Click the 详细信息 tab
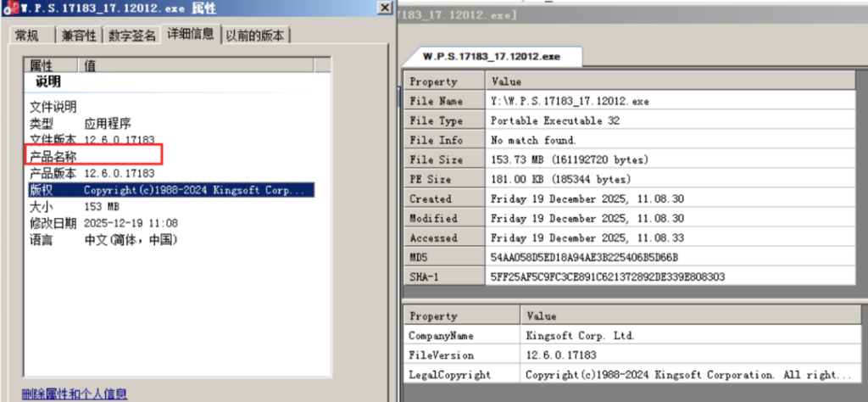This screenshot has height=402, width=868. coord(190,34)
